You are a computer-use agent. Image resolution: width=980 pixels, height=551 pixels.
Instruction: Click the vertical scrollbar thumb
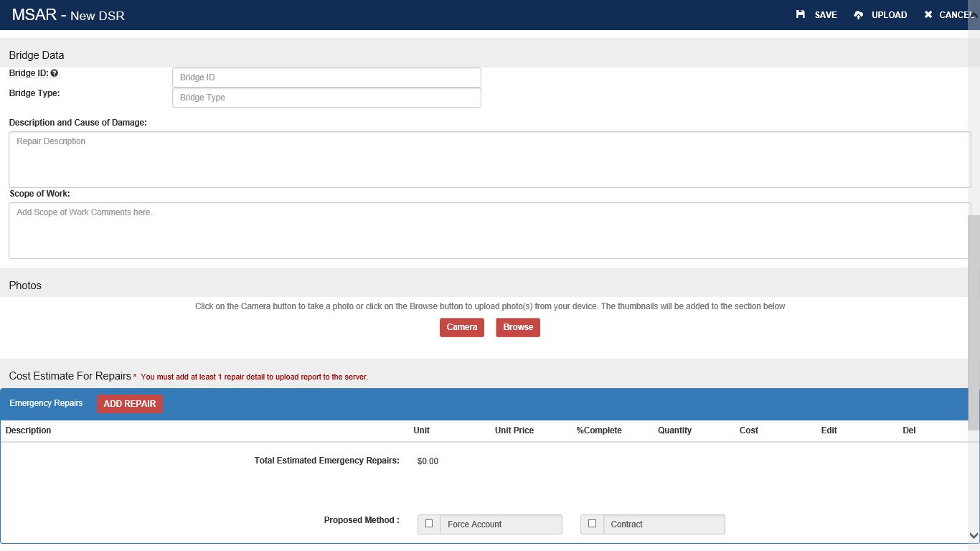pos(974,323)
